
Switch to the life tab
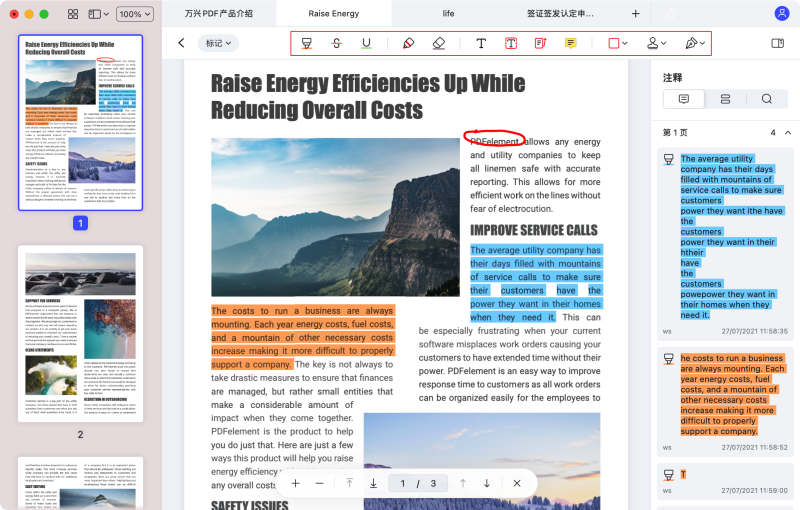click(447, 14)
